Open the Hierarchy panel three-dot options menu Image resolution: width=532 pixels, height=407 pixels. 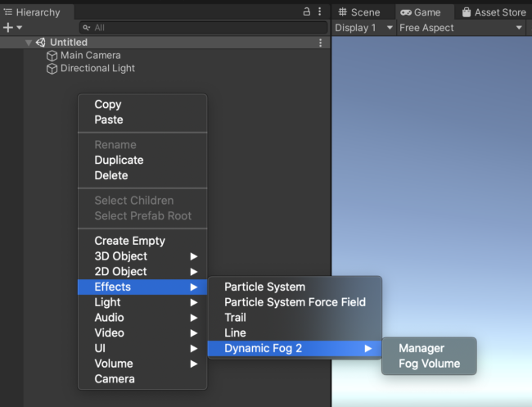[319, 12]
